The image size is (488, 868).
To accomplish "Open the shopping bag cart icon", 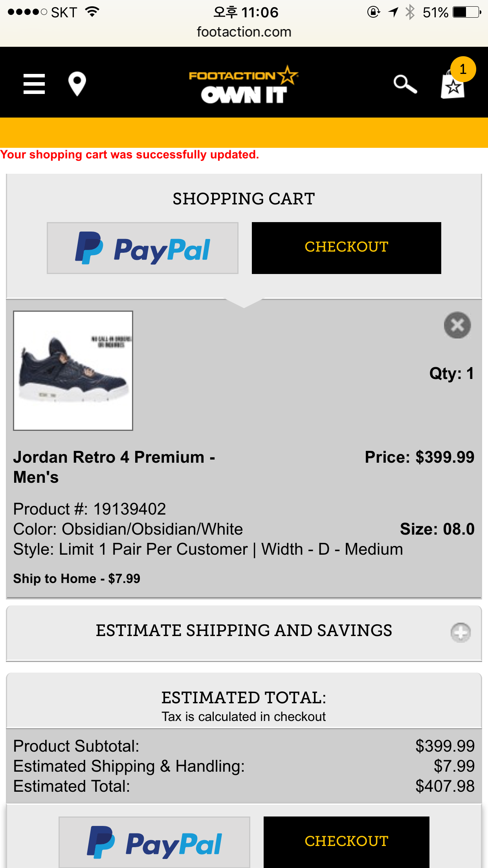I will coord(452,84).
